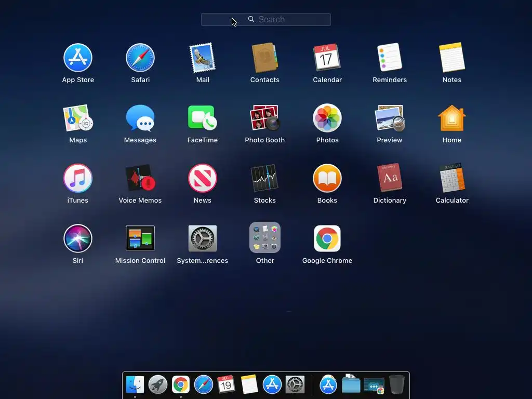
Task: Start the FaceTime app
Action: point(203,118)
